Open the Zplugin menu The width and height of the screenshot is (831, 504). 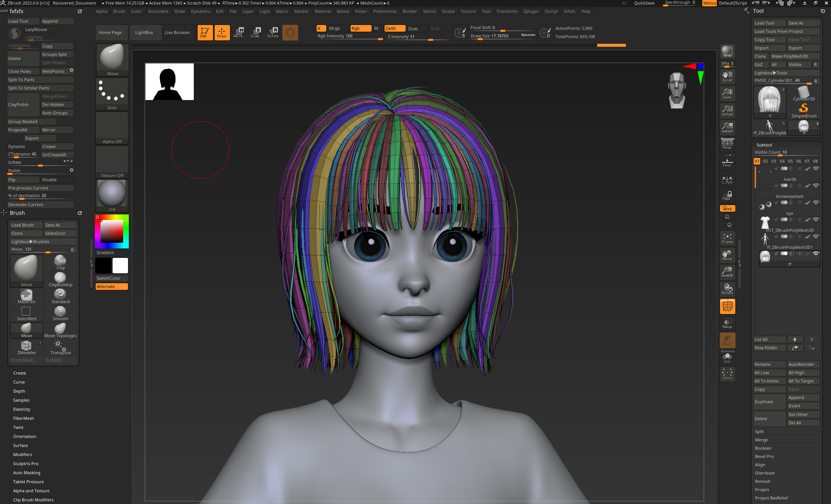coord(531,11)
